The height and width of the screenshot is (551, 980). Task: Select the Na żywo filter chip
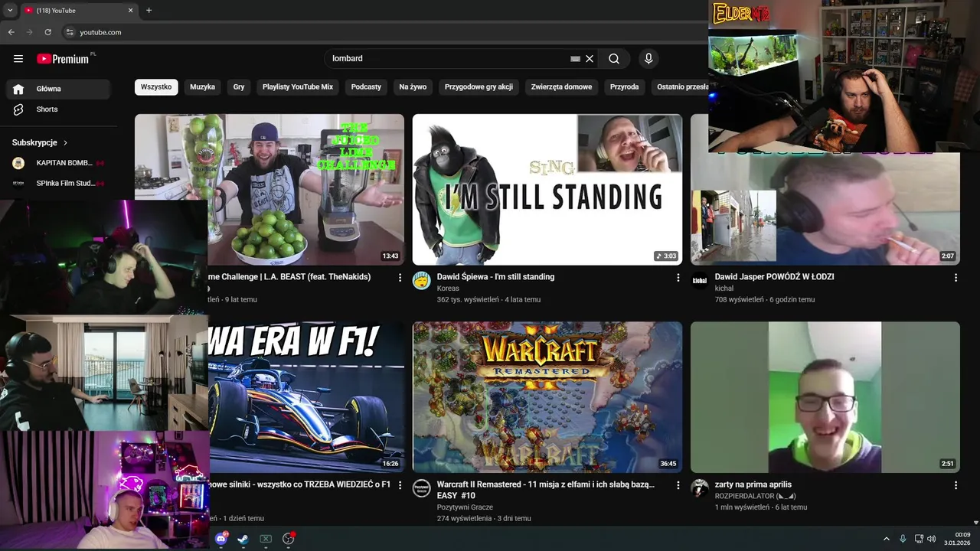click(413, 87)
